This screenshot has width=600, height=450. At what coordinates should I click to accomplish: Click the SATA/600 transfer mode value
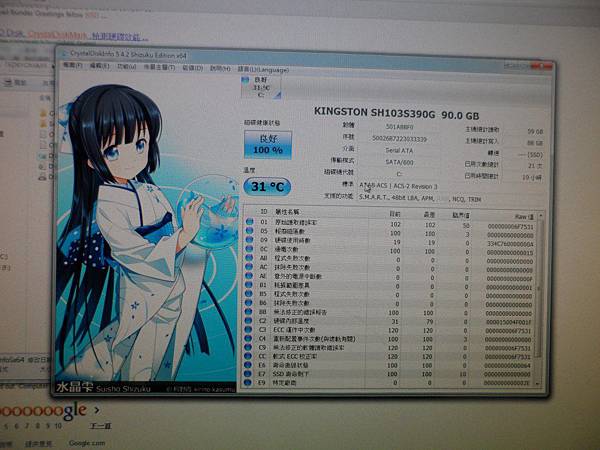tap(399, 162)
